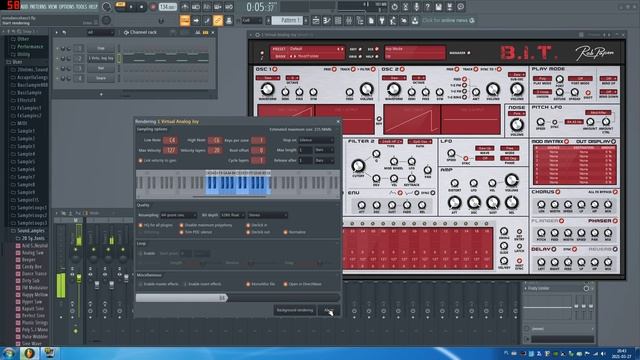This screenshot has height=360, width=640.
Task: Open the Channel rack filter dropdown
Action: tap(100, 32)
